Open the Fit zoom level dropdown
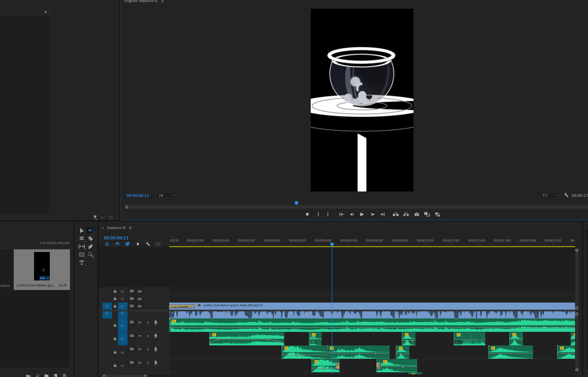Viewport: 588px width, 377px height. tap(167, 195)
